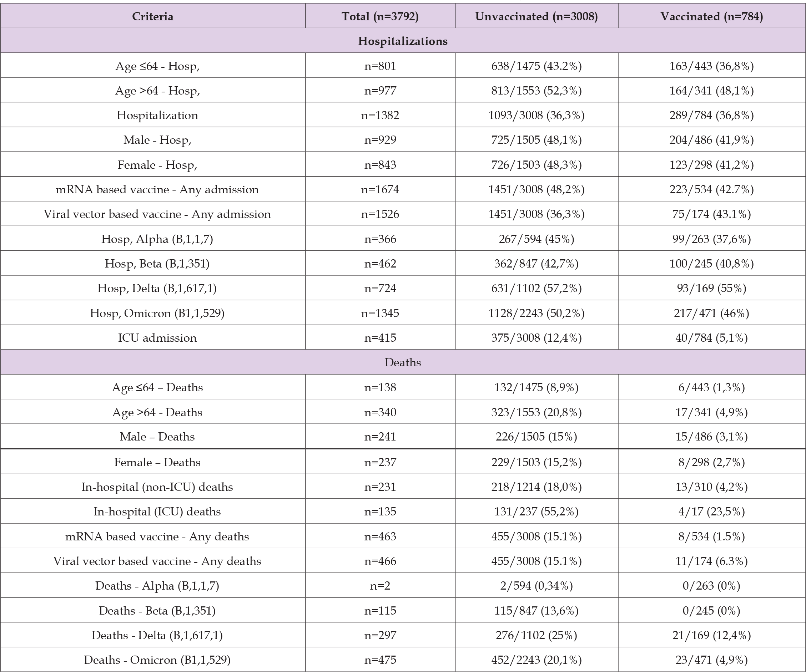Click the 'Male - Hosp,' row label
Screen dimensions: 806x672
click(157, 140)
